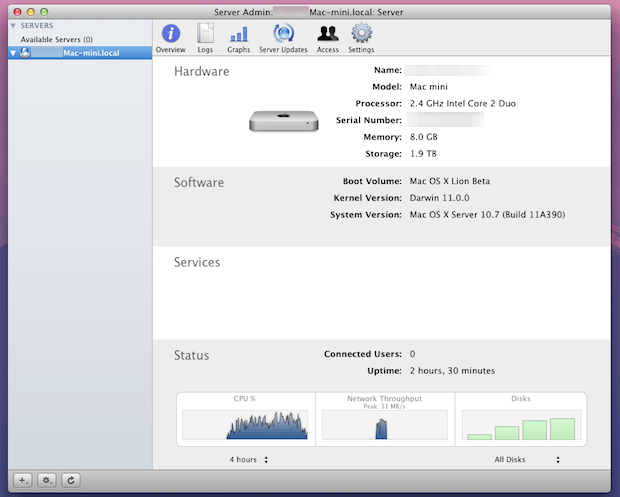
Task: Expand the Mac-mini.local disclosure triangle
Action: tap(12, 52)
